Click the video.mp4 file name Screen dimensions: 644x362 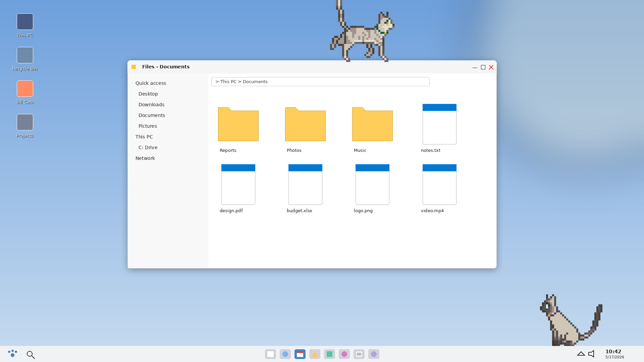pyautogui.click(x=432, y=210)
